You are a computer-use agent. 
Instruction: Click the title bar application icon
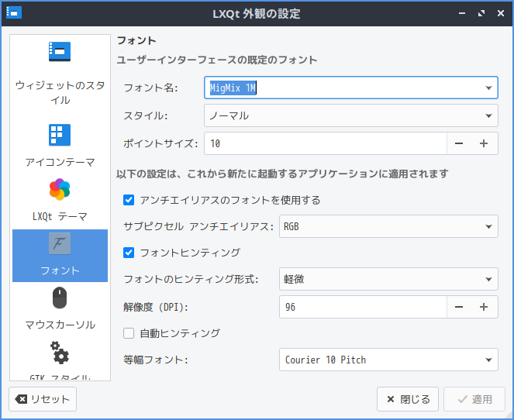(14, 13)
